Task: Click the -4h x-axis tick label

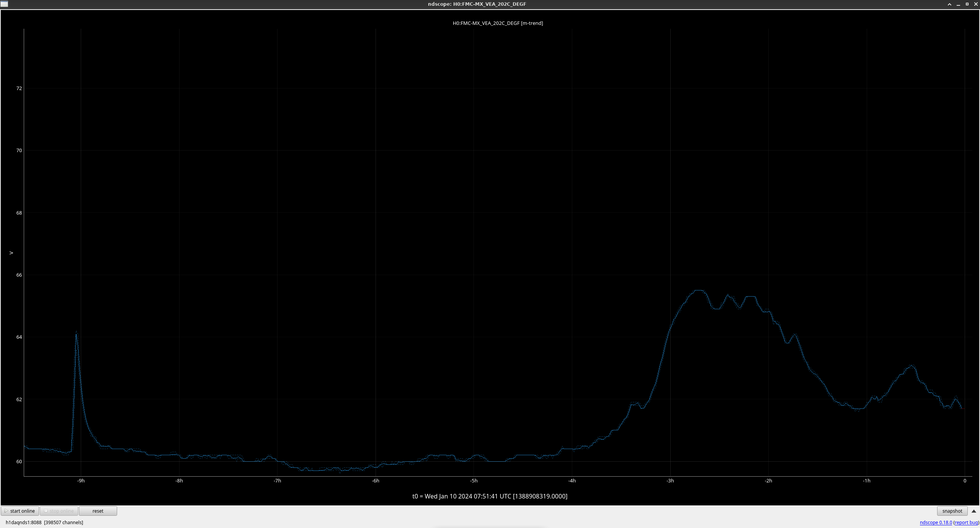Action: click(x=572, y=480)
